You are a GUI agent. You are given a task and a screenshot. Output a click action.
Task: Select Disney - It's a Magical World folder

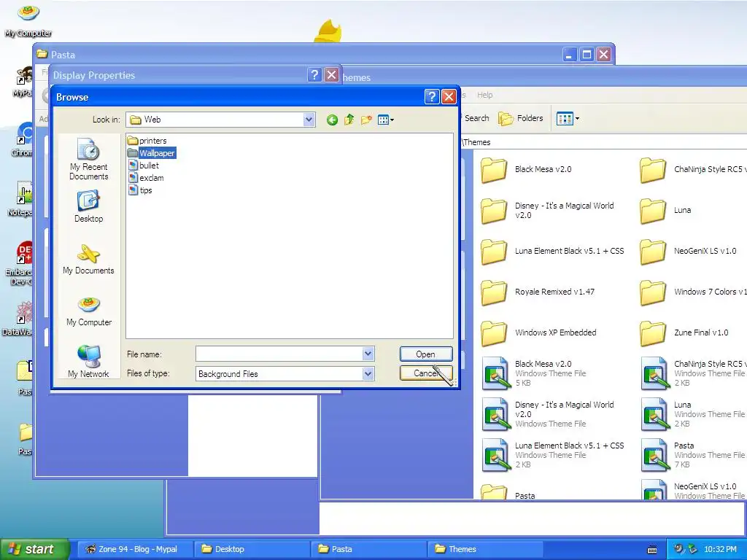547,210
